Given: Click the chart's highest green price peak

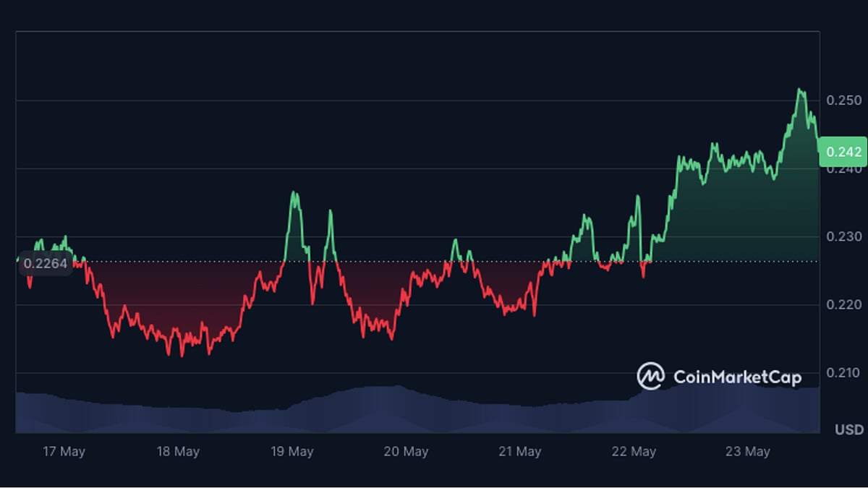Looking at the screenshot, I should pyautogui.click(x=799, y=88).
